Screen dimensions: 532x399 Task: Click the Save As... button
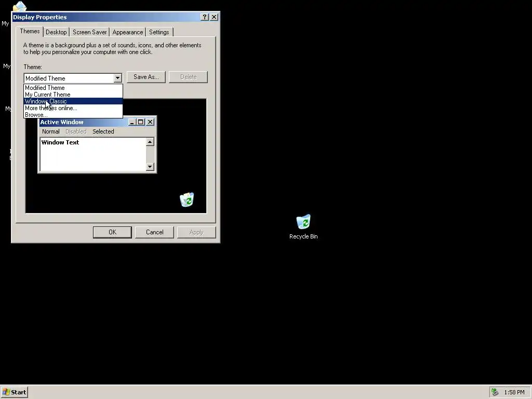(x=146, y=77)
